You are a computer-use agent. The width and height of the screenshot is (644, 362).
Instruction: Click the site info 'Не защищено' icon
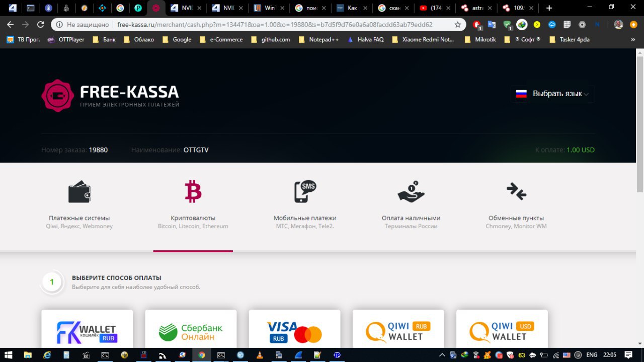[59, 25]
